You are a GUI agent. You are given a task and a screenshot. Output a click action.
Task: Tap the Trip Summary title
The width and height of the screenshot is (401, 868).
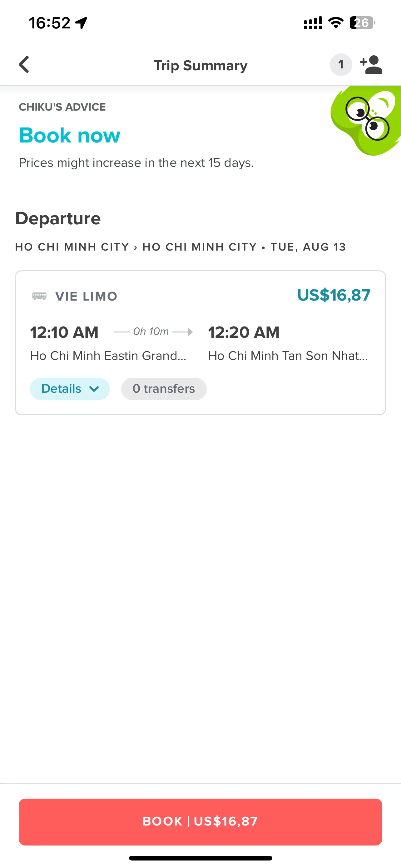coord(201,65)
